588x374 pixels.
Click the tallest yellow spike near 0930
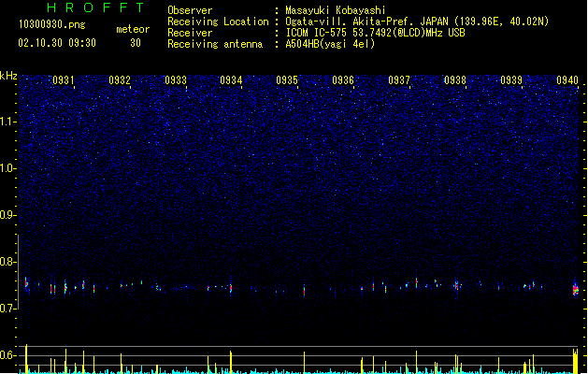click(x=26, y=359)
